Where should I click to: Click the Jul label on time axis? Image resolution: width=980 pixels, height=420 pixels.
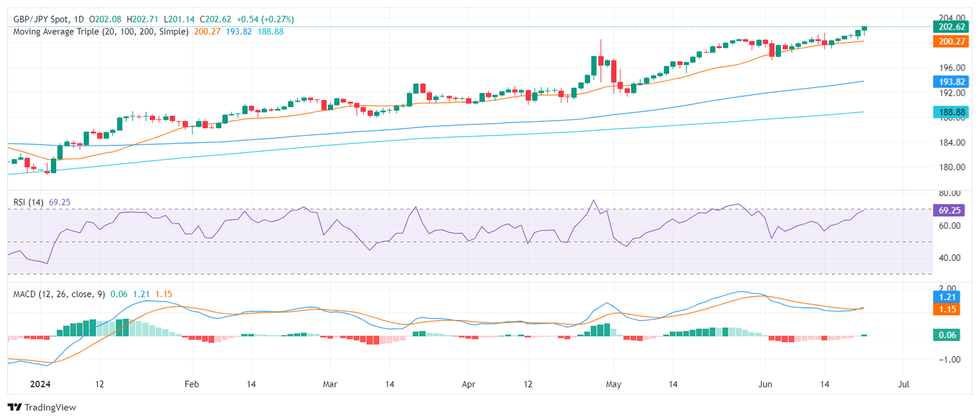click(903, 385)
